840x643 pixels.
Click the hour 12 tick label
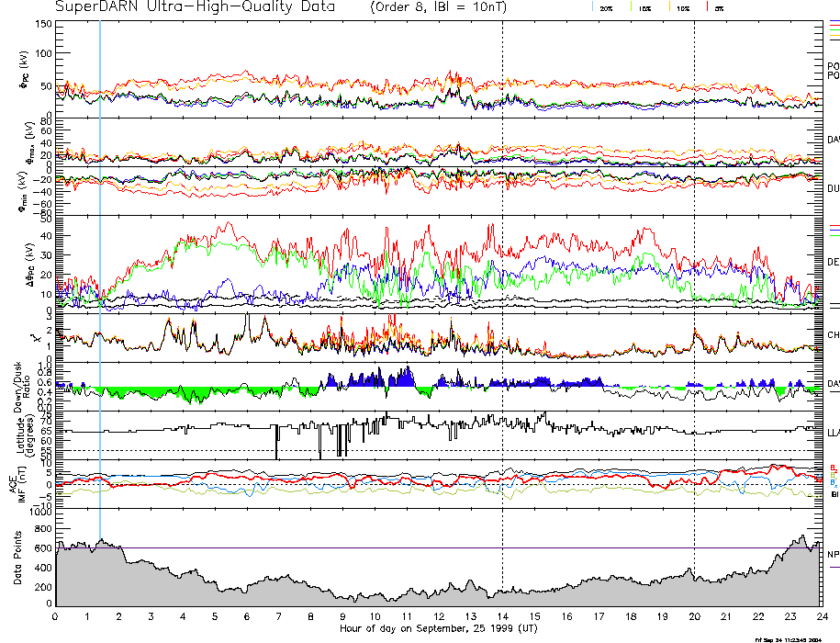[439, 616]
